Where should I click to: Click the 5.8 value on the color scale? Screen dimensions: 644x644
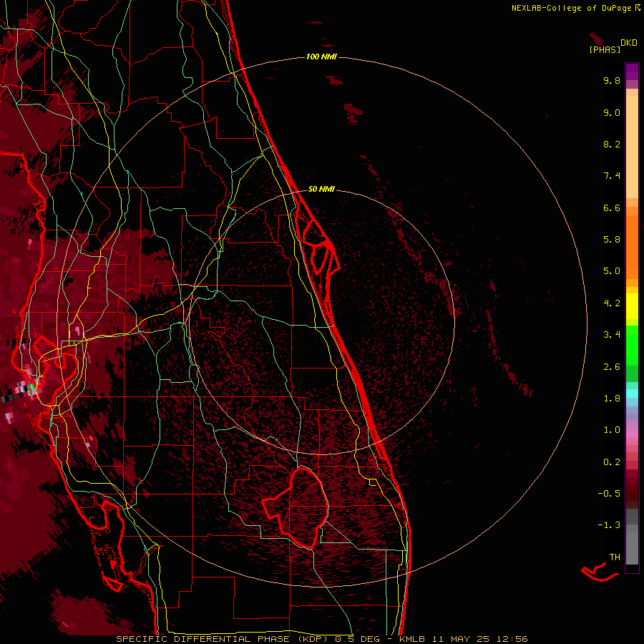pos(612,240)
